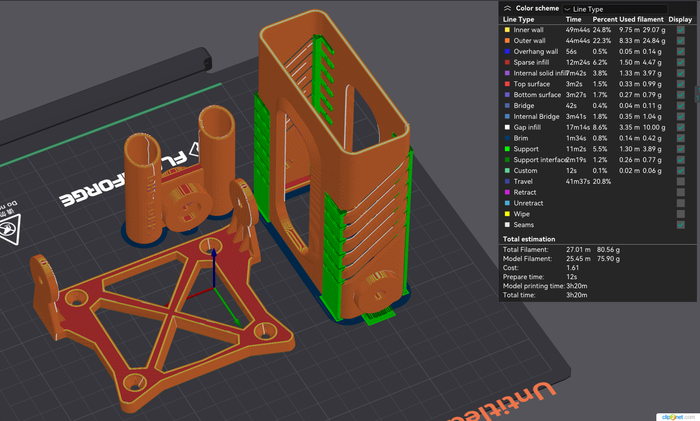Hide Support lines via checkbox
The width and height of the screenshot is (700, 421).
pos(680,149)
